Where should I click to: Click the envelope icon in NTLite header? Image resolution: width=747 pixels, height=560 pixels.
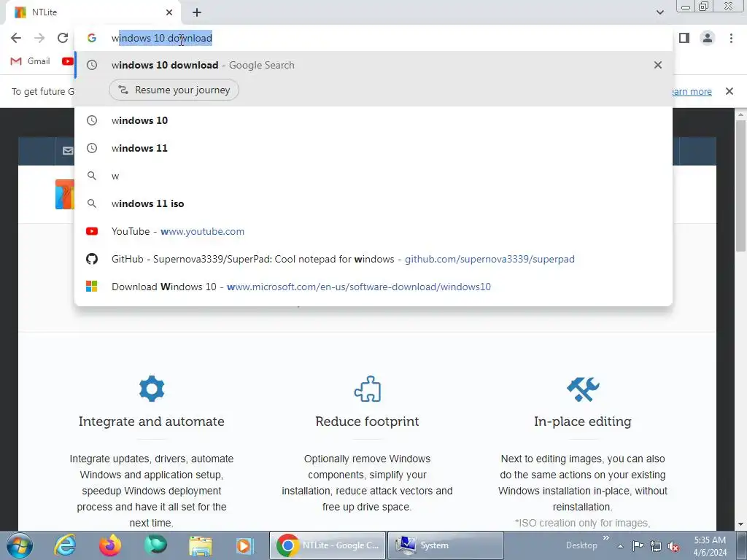(x=68, y=151)
